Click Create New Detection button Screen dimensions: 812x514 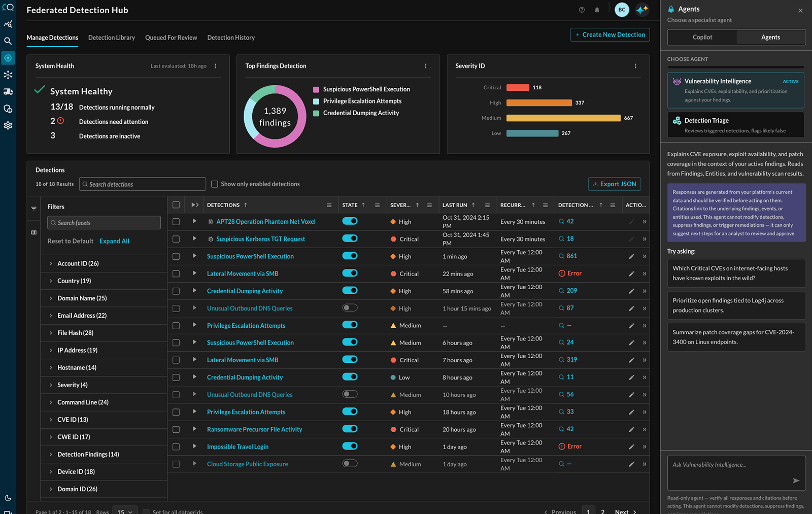[610, 35]
